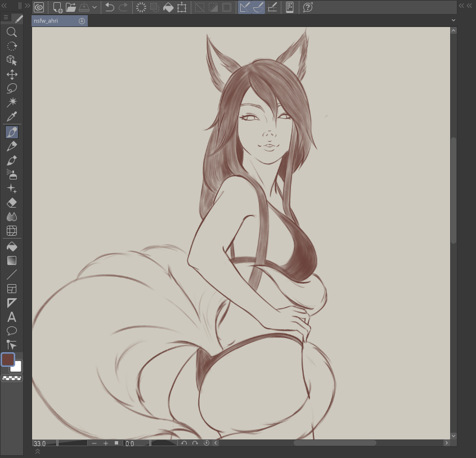Select the Eyedropper tool
This screenshot has width=476, height=458.
pos(12,116)
